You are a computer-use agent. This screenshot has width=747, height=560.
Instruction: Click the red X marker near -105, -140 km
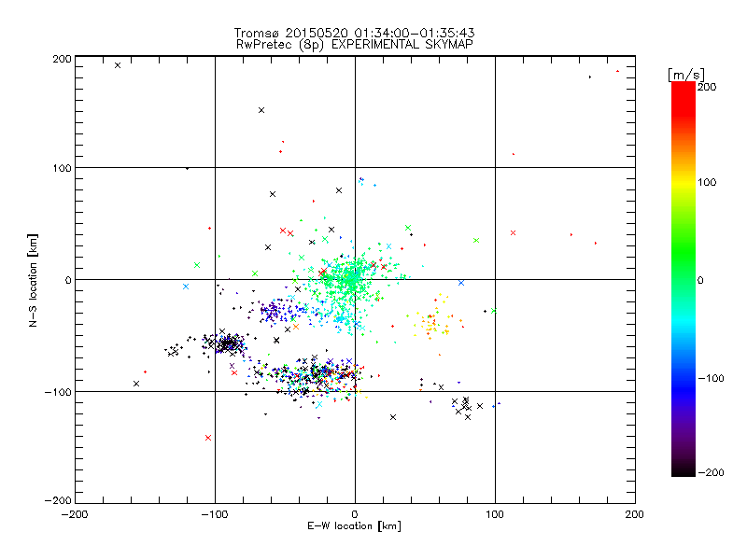[208, 438]
